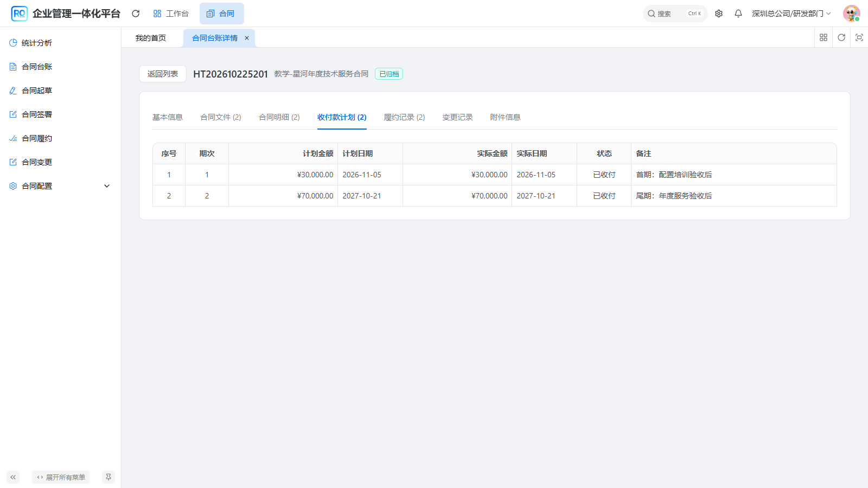
Task: Open the 基本信息 tab
Action: coord(168,117)
